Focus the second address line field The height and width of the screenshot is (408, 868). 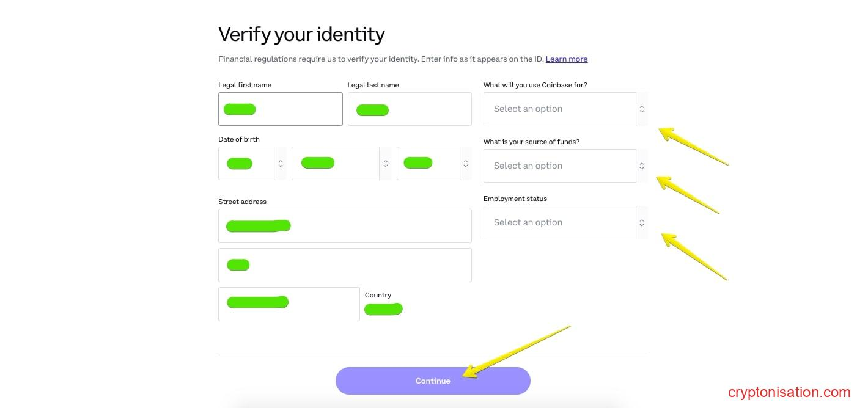[345, 264]
